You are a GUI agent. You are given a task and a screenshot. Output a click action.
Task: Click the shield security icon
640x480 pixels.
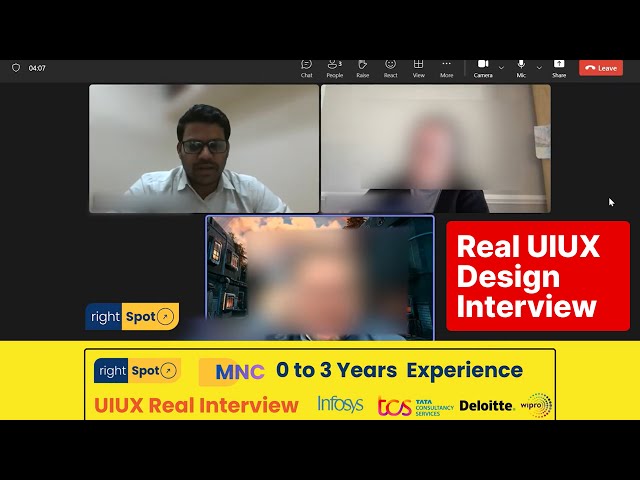(x=16, y=68)
